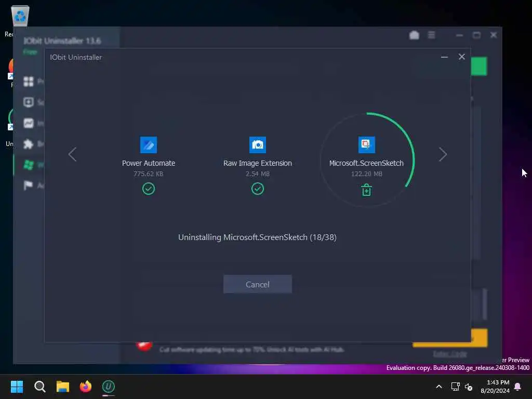Click the '775.62 KB' size text
Image resolution: width=532 pixels, height=399 pixels.
148,174
